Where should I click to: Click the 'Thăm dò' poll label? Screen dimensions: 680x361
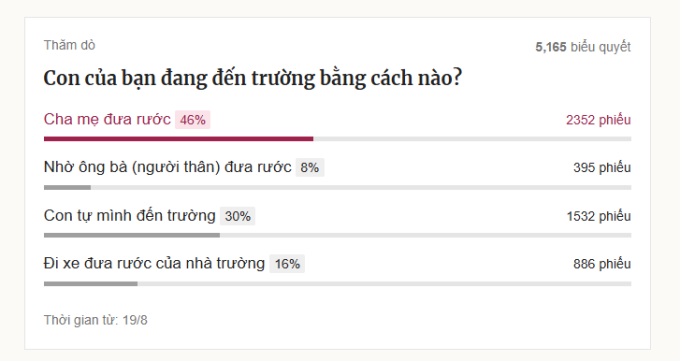coord(69,45)
